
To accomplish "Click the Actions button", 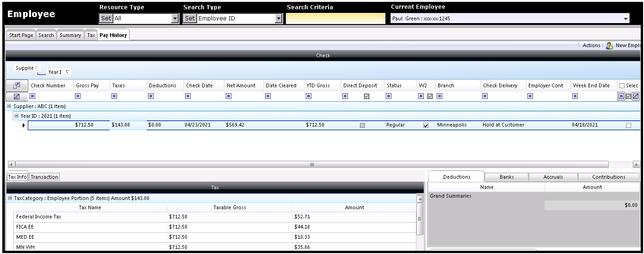I will [x=591, y=45].
